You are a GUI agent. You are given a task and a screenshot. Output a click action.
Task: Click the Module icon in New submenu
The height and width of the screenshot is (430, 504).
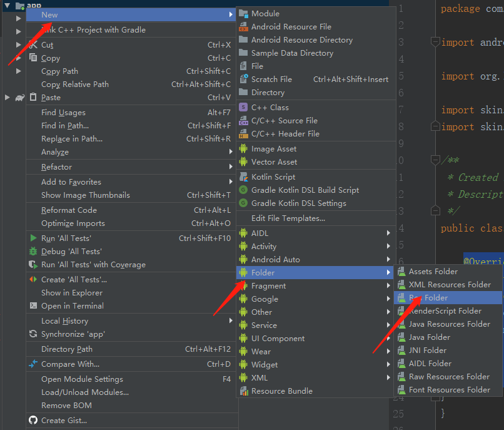click(243, 14)
